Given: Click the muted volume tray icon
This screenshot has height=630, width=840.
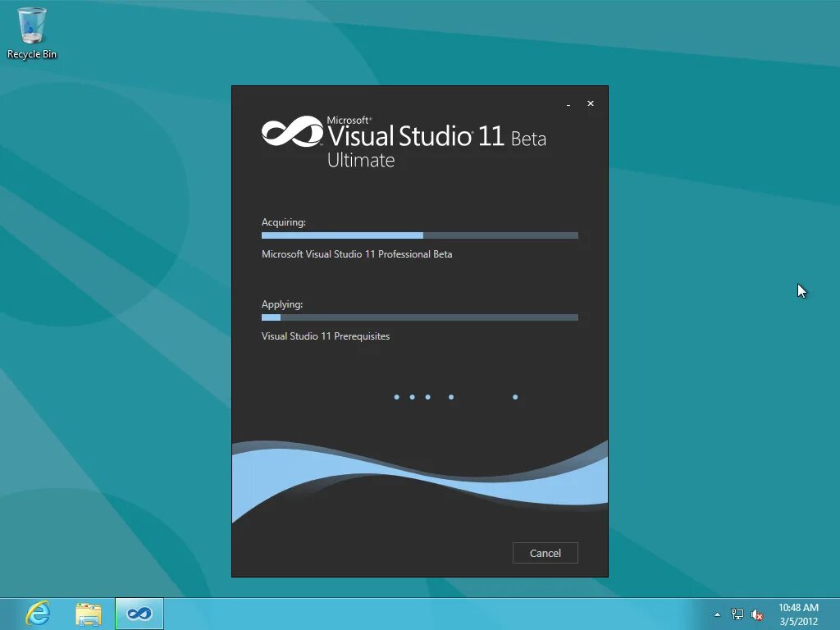Looking at the screenshot, I should coord(757,614).
